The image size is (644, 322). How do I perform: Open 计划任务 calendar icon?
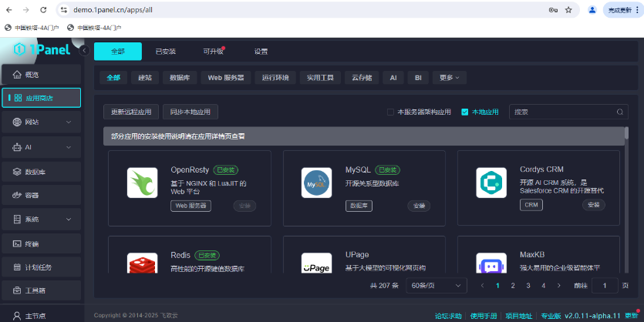[x=17, y=267]
